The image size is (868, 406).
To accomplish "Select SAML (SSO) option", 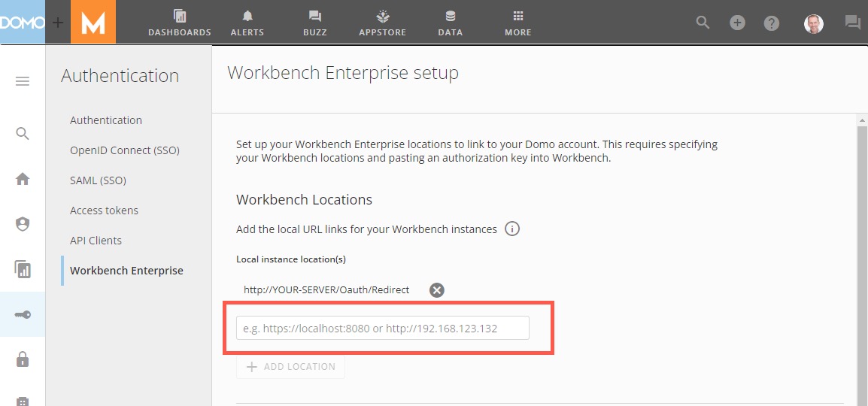I will click(x=98, y=180).
